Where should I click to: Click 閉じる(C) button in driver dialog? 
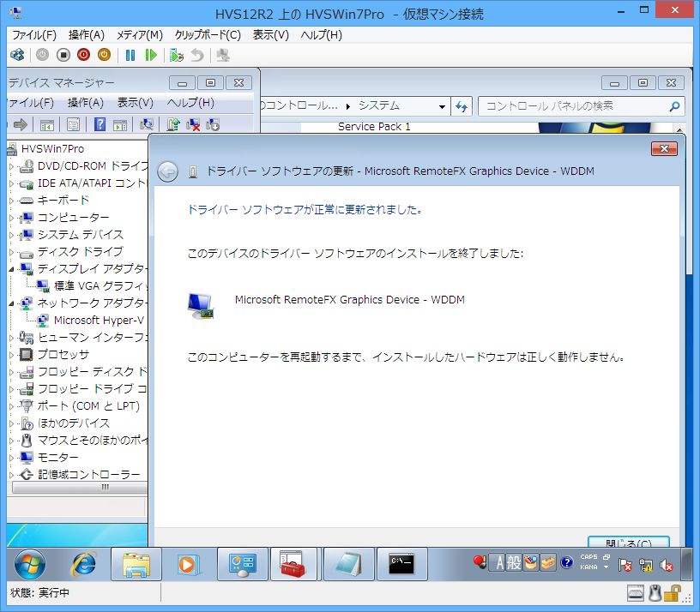click(x=629, y=542)
